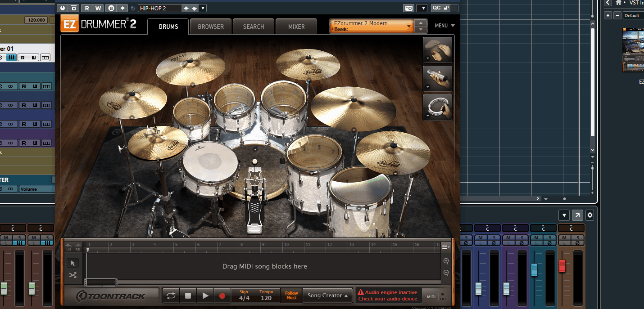The height and width of the screenshot is (309, 644).
Task: Click the hand claps percussion icon
Action: pyautogui.click(x=437, y=50)
